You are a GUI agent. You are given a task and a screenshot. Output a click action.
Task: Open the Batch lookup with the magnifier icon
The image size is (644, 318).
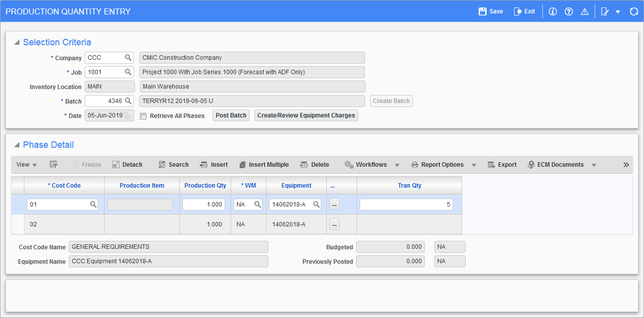(129, 101)
